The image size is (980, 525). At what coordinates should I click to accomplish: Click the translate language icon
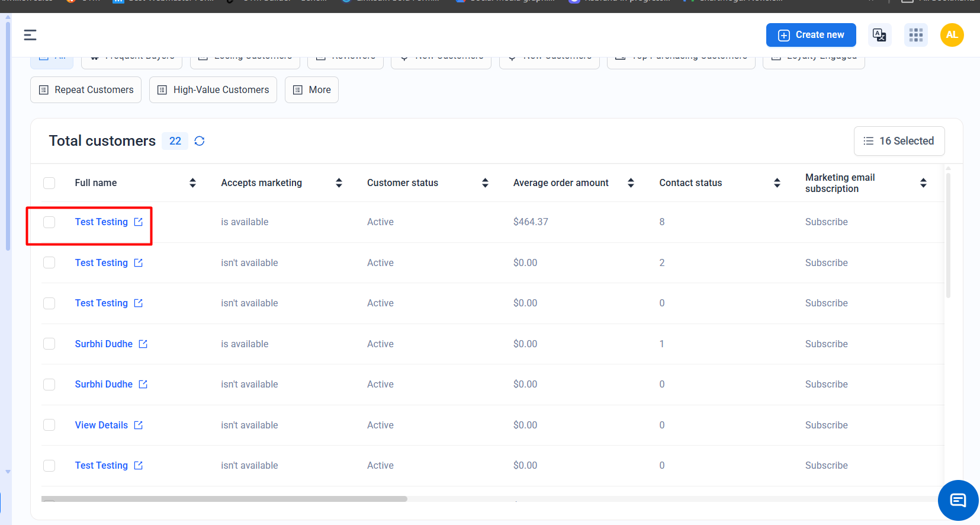tap(879, 35)
